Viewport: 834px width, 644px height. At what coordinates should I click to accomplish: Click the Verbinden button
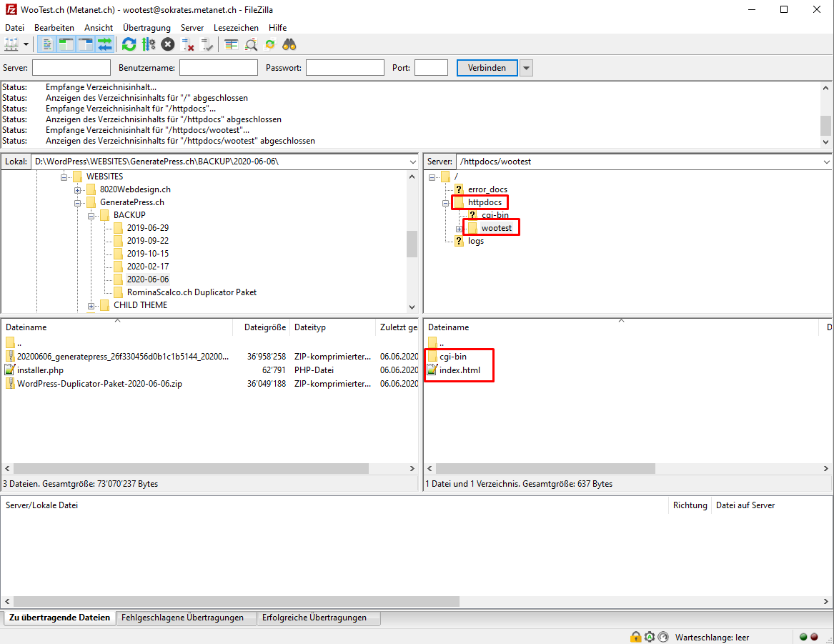coord(487,67)
